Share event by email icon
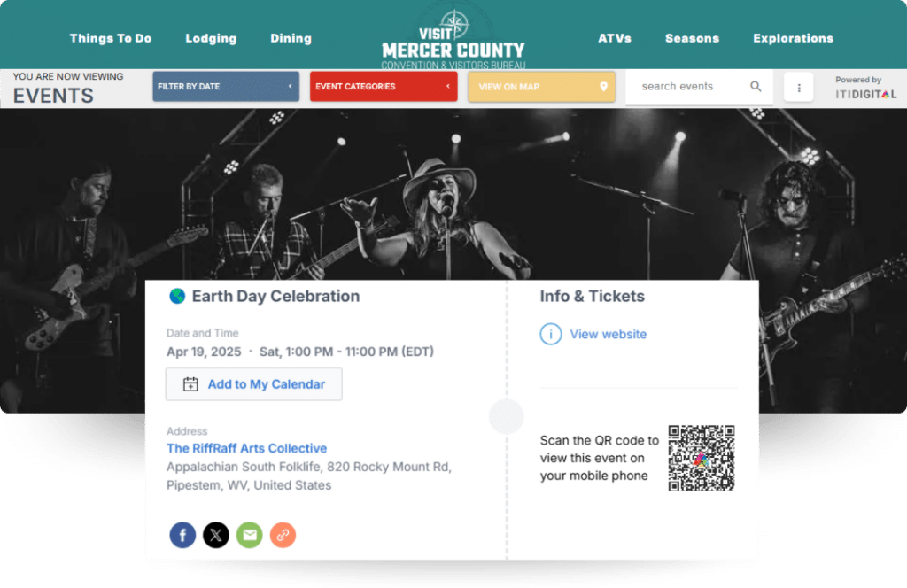907x588 pixels. coord(249,535)
